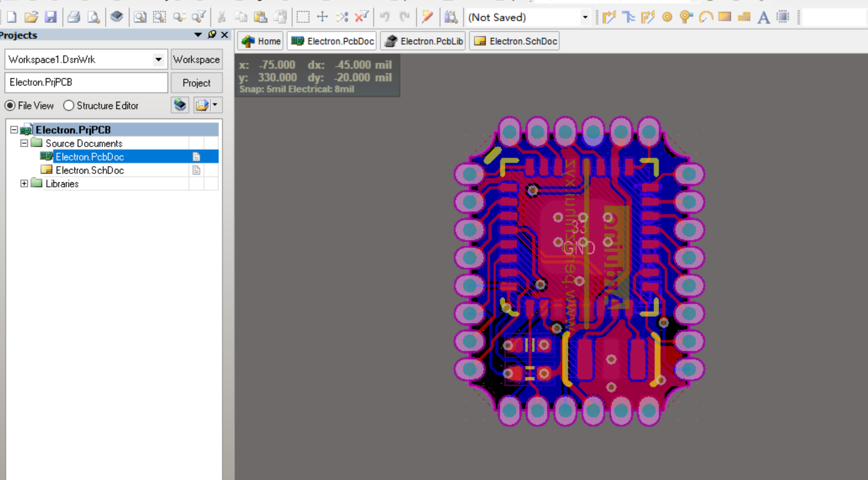868x480 pixels.
Task: Zoom to fit document icon
Action: click(140, 17)
